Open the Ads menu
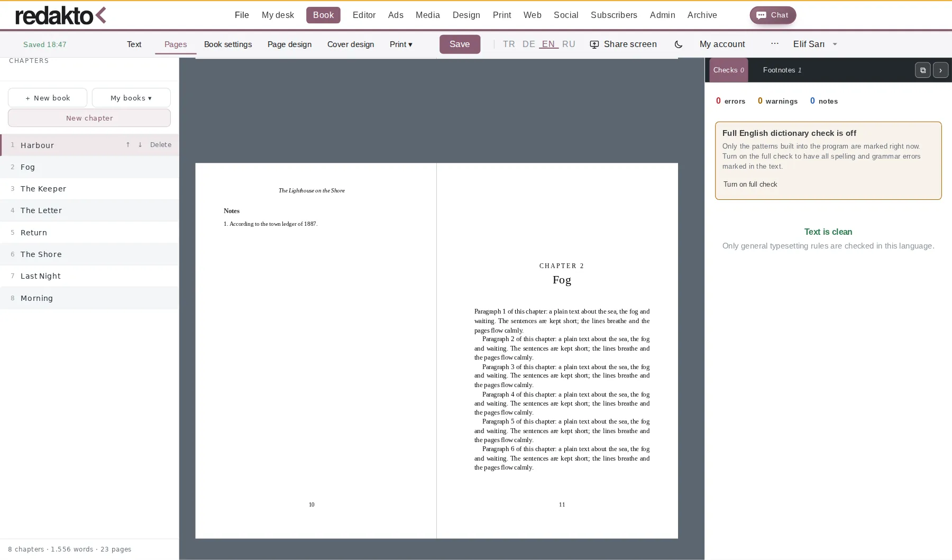Screen dimensions: 952x560 click(x=396, y=15)
